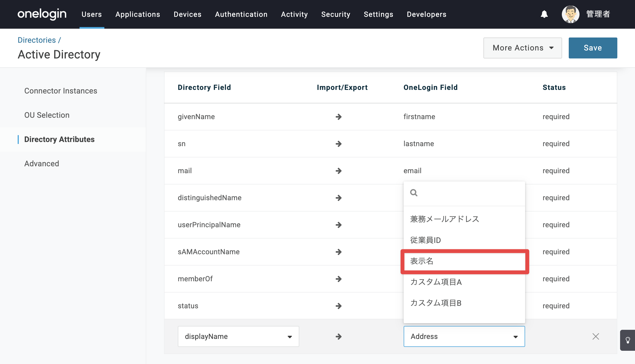Choose カスタム項目B from the list
Image resolution: width=635 pixels, height=364 pixels.
[x=464, y=303]
